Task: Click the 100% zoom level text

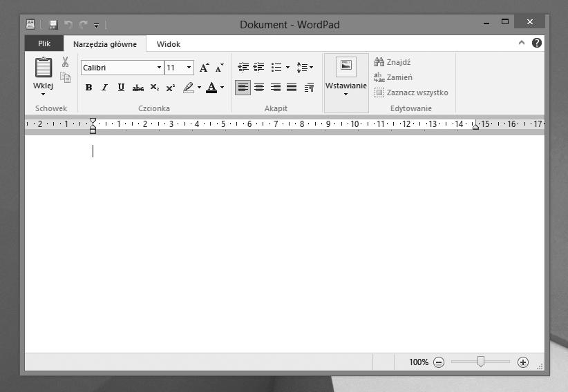Action: tap(418, 362)
